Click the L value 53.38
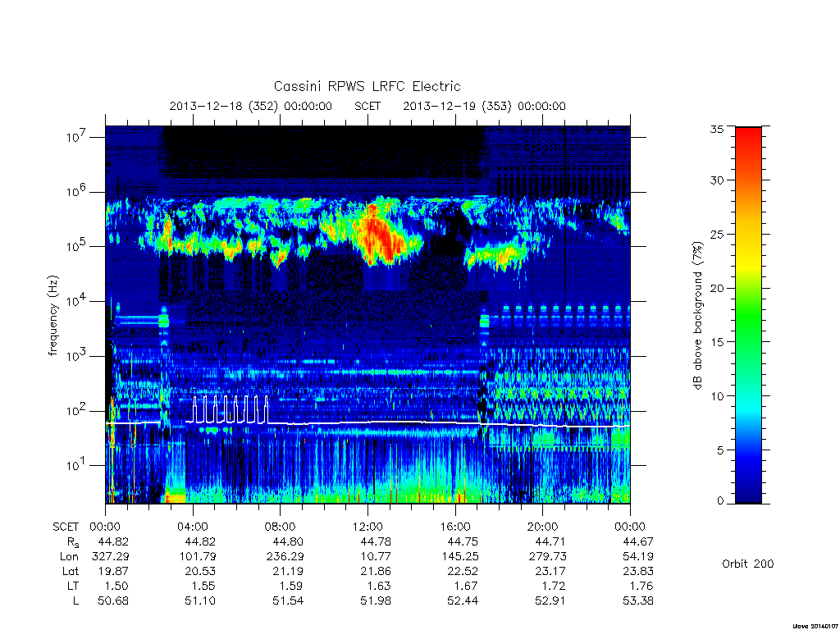The width and height of the screenshot is (840, 630). click(x=638, y=601)
